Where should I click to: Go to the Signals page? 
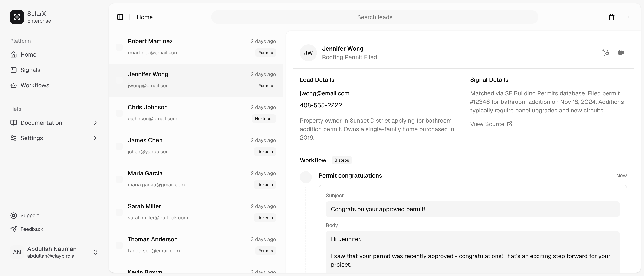coord(30,70)
